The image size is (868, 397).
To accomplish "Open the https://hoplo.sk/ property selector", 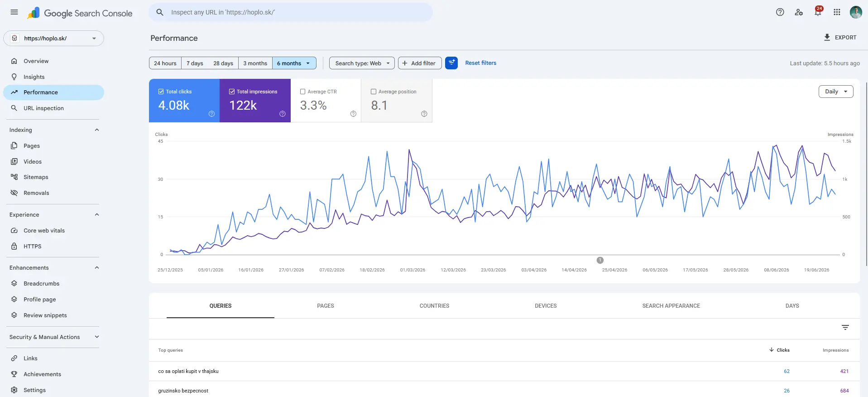I will (x=53, y=38).
